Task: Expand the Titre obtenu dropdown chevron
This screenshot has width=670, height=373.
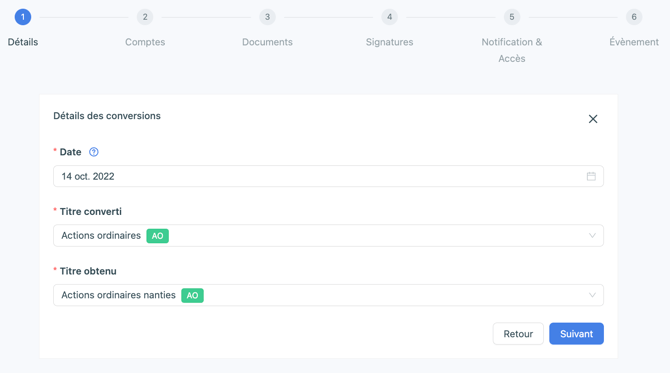Action: click(x=592, y=295)
